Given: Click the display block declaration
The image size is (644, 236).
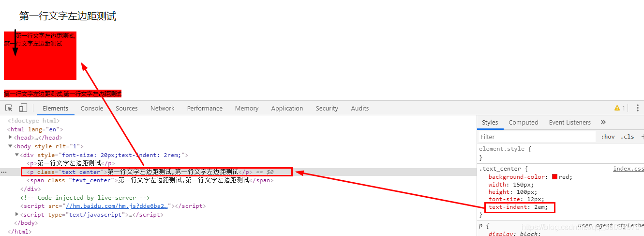Looking at the screenshot, I should coord(513,234).
